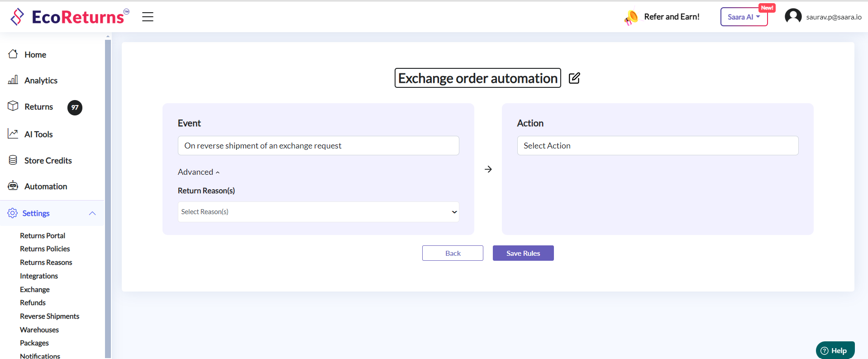Collapse the Advanced section
Viewport: 868px width, 359px height.
click(x=199, y=172)
